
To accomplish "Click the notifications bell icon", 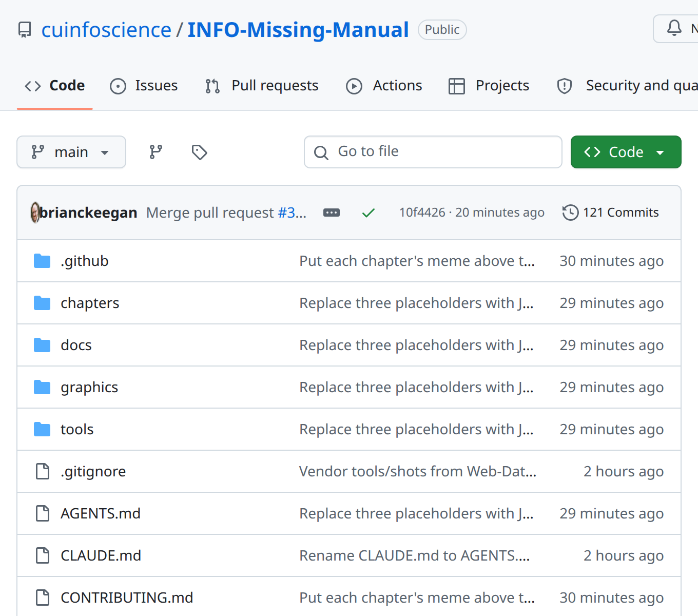I will coord(674,28).
